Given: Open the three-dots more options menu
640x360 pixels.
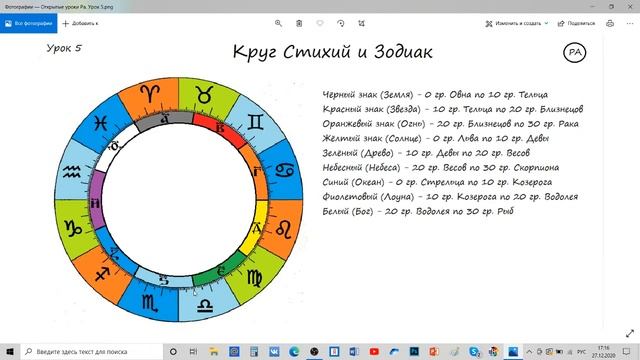Looking at the screenshot, I should point(630,23).
